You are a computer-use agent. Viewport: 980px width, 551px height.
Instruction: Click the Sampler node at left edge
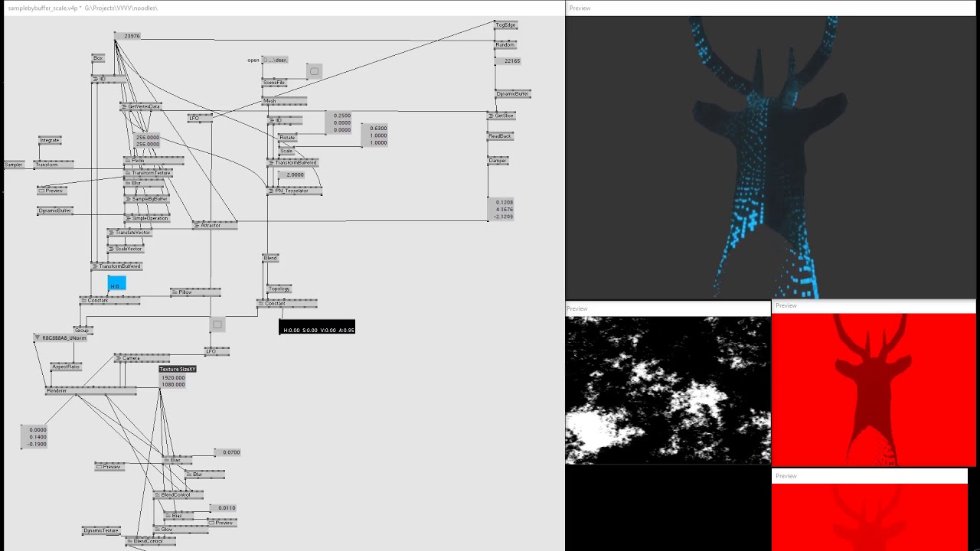[x=13, y=165]
